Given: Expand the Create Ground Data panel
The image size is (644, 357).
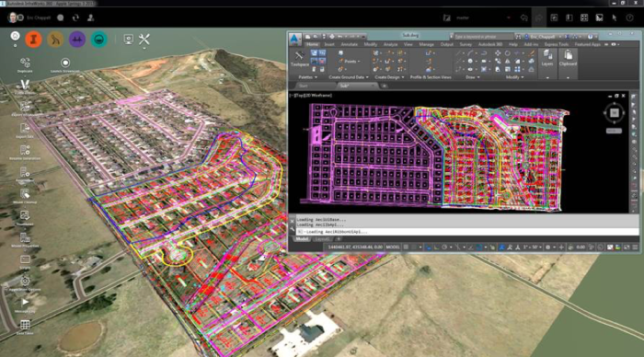Looking at the screenshot, I should tap(349, 77).
